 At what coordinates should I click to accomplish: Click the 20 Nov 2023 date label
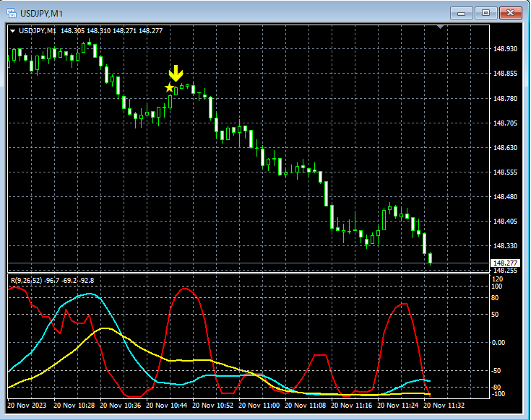(x=27, y=405)
